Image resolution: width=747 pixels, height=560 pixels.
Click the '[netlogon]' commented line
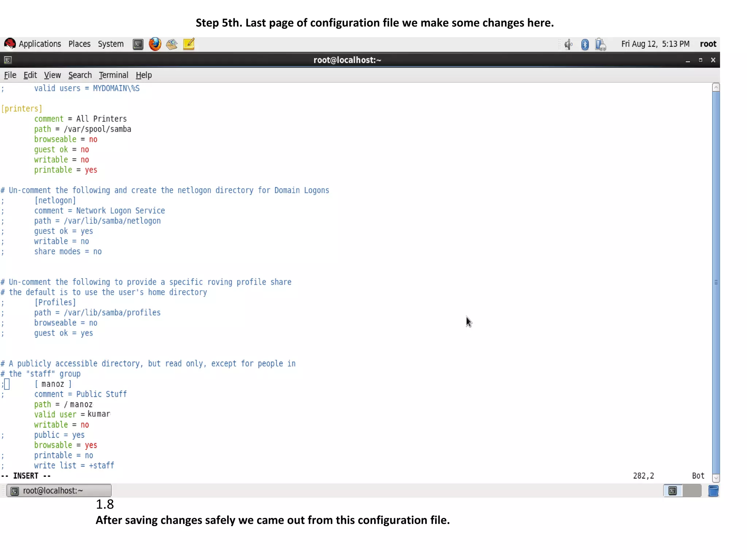click(55, 201)
